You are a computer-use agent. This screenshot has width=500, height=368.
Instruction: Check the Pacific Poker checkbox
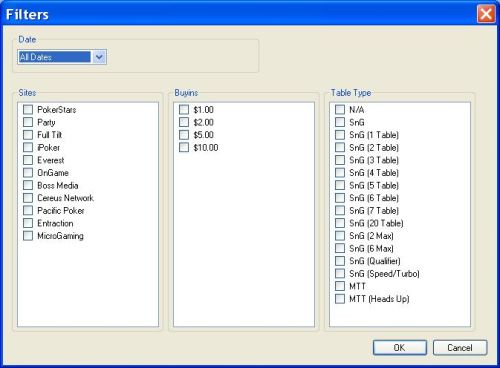pos(28,210)
